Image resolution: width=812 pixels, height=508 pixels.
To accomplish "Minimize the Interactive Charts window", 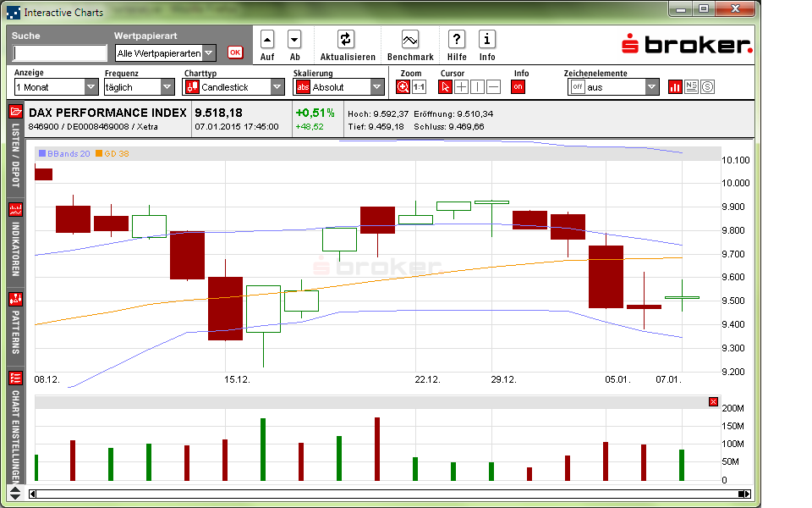I will click(x=680, y=8).
